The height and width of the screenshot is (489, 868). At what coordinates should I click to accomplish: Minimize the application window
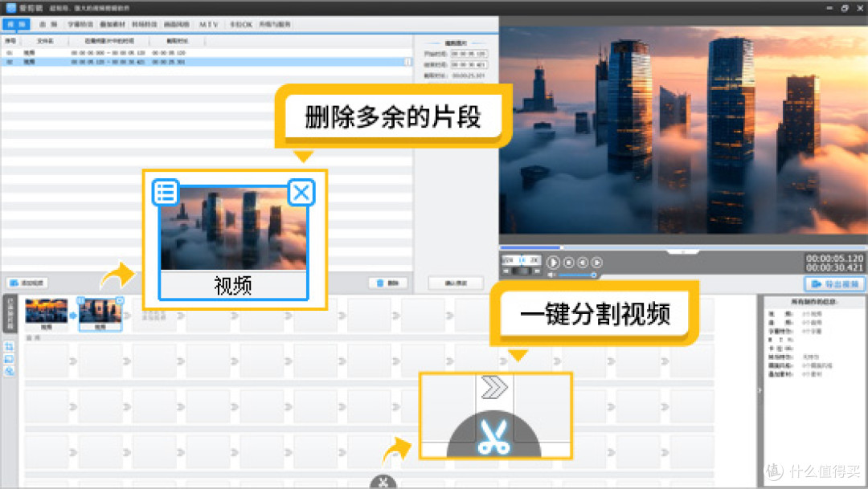tap(829, 8)
